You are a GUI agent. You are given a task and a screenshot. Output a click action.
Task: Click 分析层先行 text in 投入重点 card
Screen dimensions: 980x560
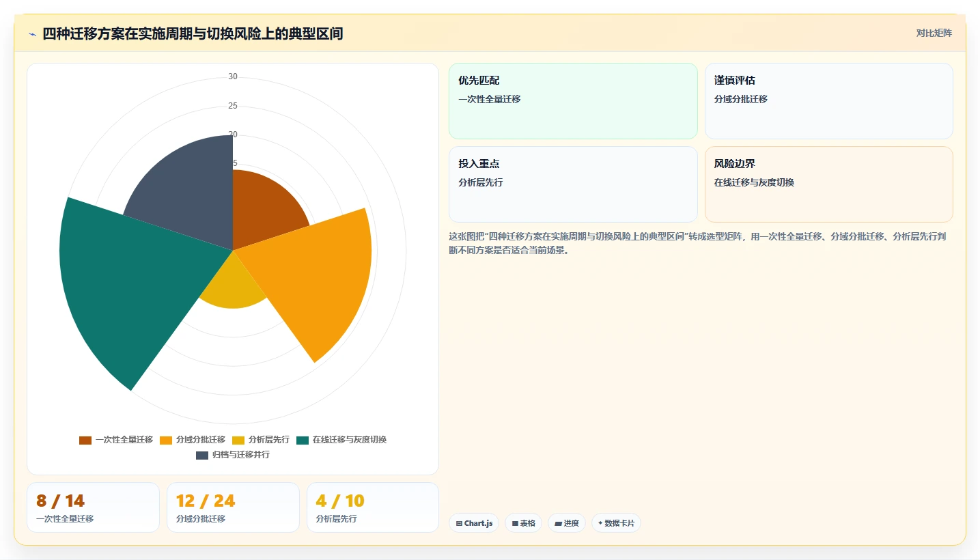coord(481,182)
